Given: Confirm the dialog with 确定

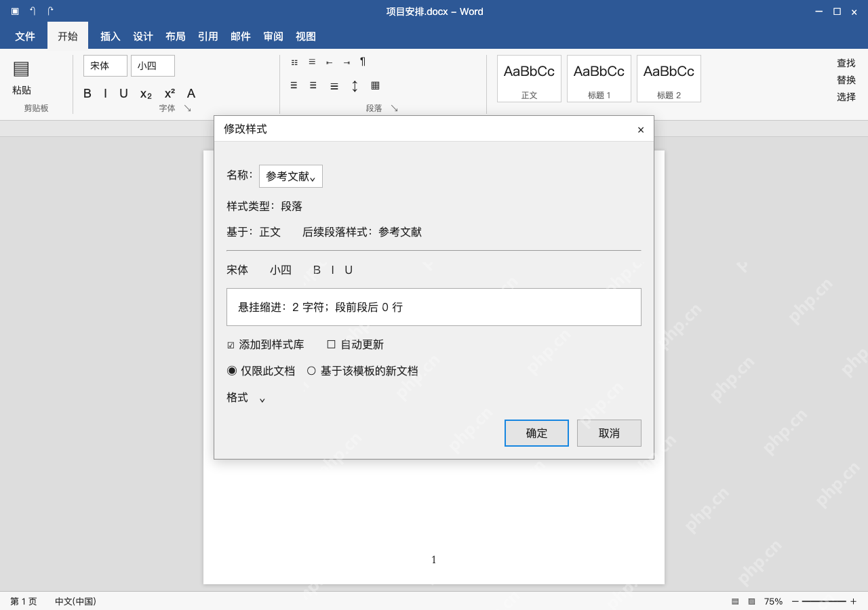Looking at the screenshot, I should tap(536, 433).
